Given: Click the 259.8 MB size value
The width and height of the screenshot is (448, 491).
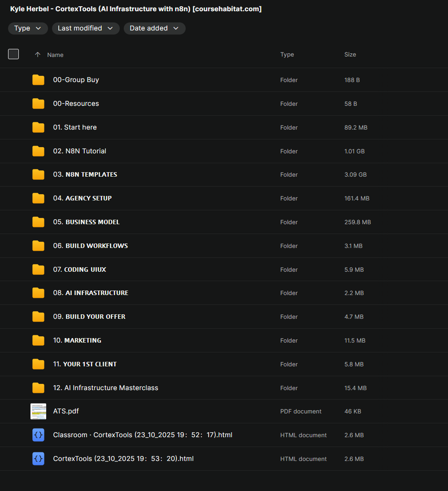Looking at the screenshot, I should pyautogui.click(x=357, y=222).
